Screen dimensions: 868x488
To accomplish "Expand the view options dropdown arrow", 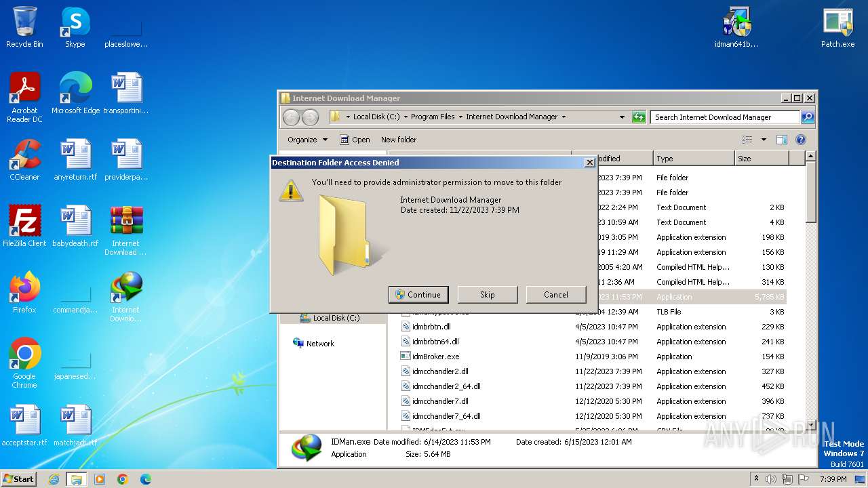I will (764, 140).
